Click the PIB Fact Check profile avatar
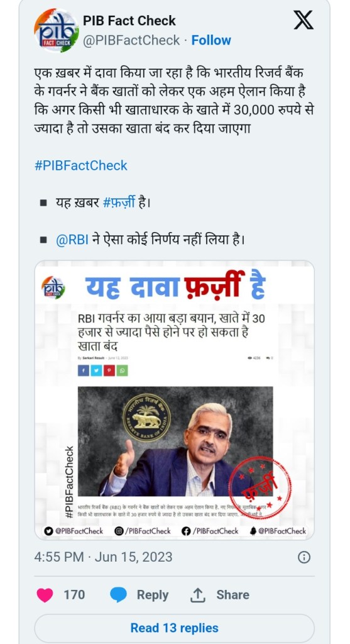The image size is (350, 644). (x=57, y=30)
